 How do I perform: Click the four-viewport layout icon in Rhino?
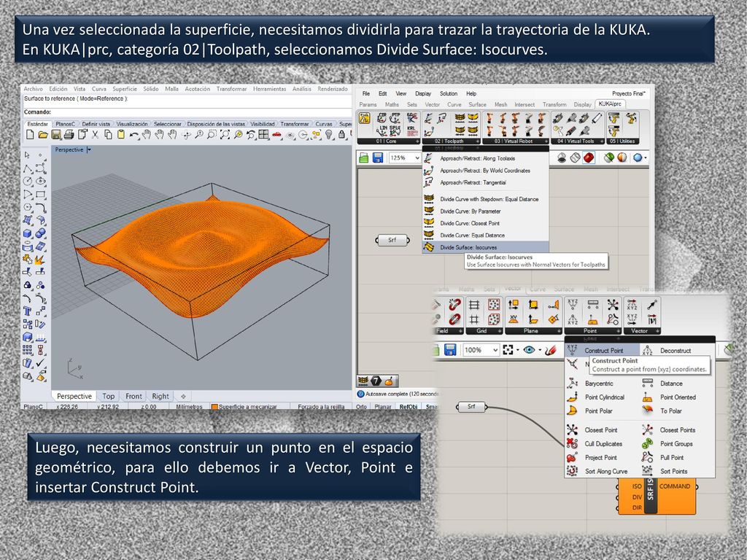click(x=263, y=135)
